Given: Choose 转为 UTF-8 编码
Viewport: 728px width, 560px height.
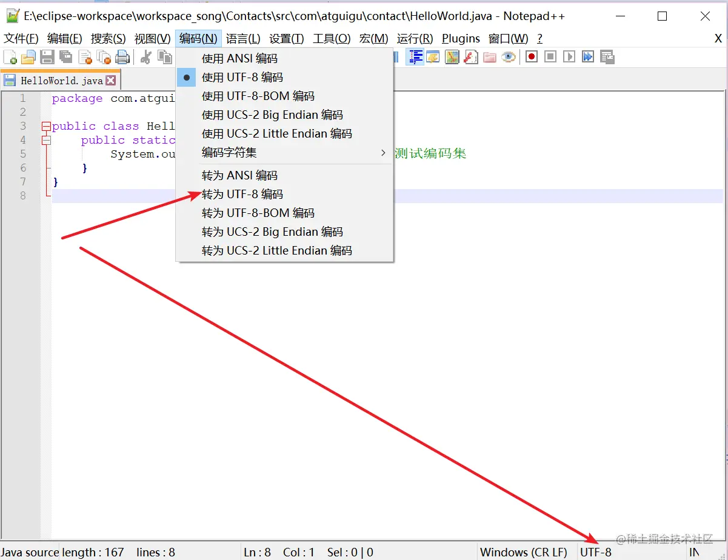Looking at the screenshot, I should click(285, 195).
